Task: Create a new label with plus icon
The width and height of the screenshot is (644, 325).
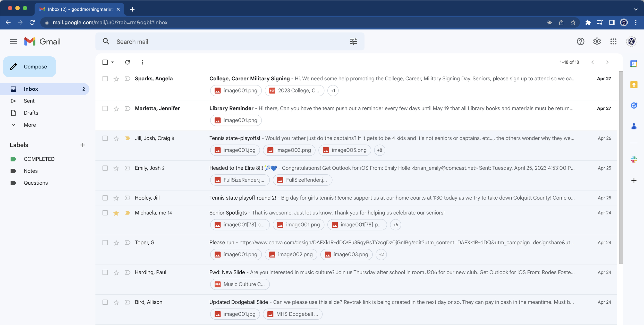Action: (x=82, y=145)
